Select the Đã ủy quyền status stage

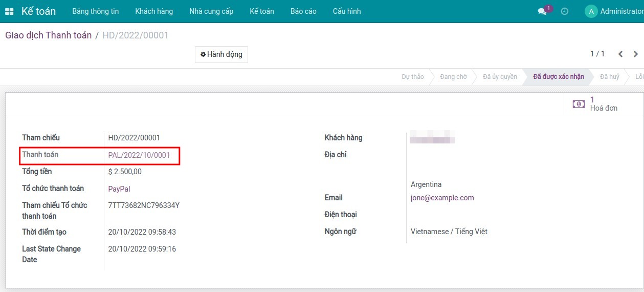500,77
